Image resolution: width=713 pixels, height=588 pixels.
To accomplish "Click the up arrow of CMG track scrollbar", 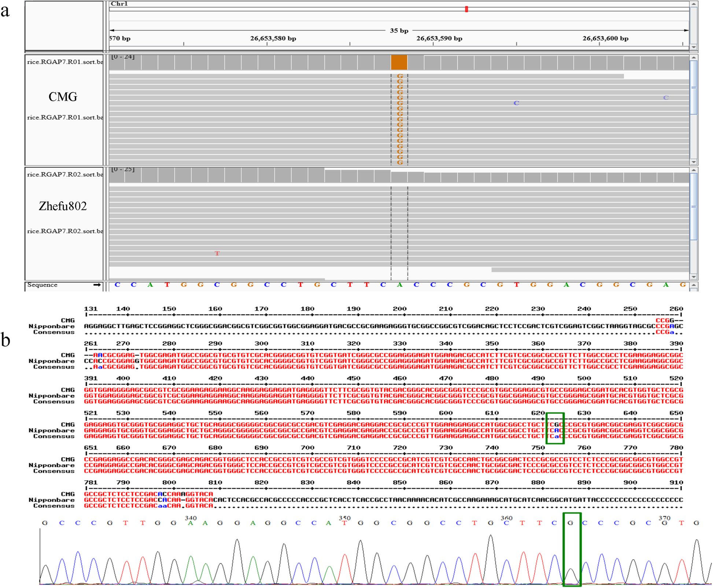I will pyautogui.click(x=693, y=57).
